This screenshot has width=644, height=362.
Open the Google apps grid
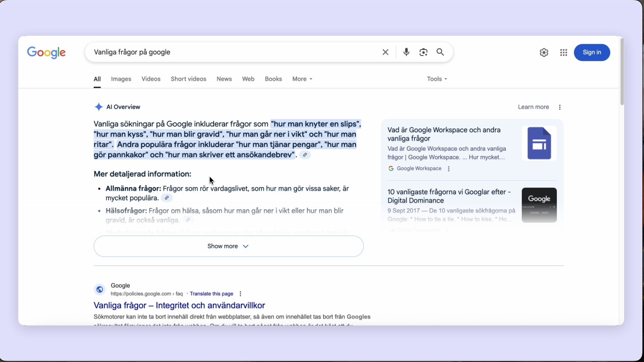[x=563, y=52]
